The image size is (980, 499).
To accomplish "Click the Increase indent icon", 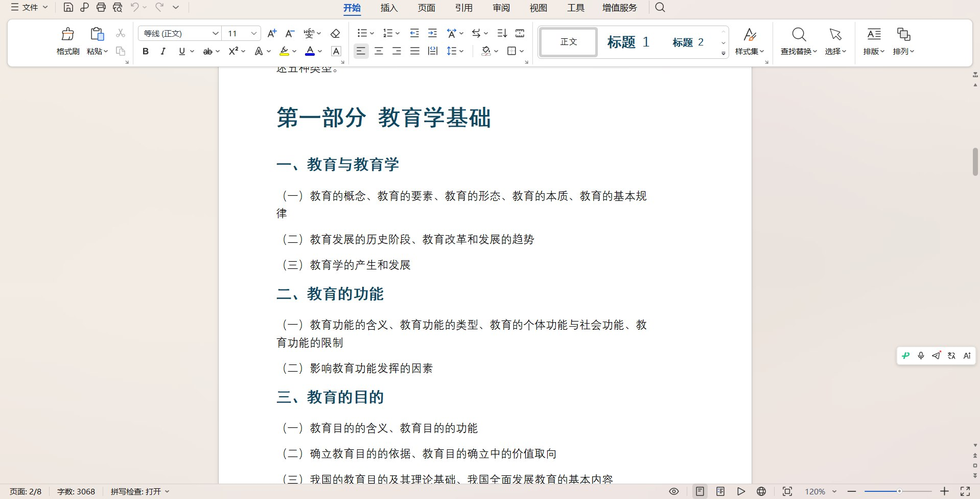I will [x=432, y=33].
